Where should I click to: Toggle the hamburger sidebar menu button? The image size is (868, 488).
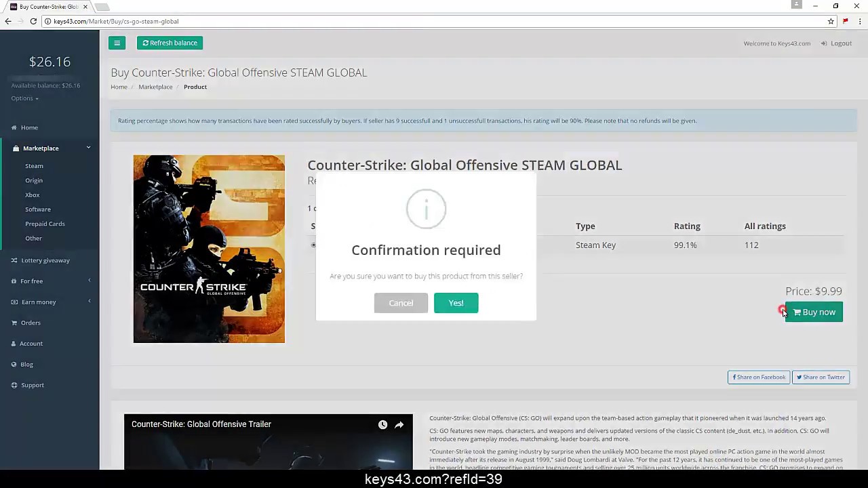pos(117,43)
